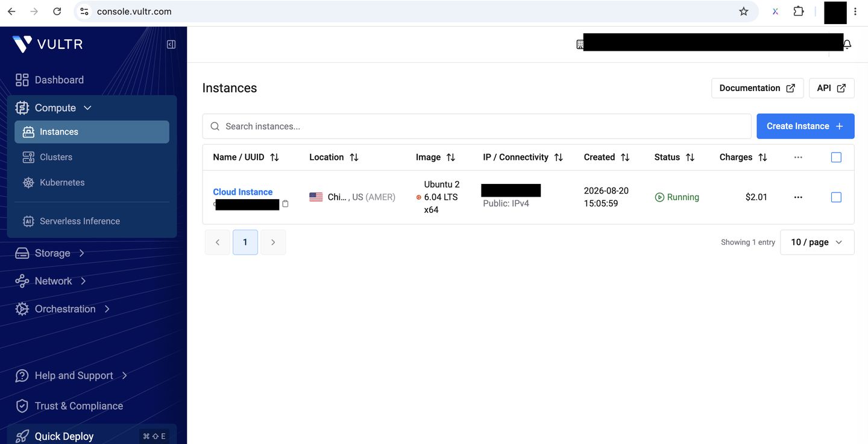Click the Running status text

click(x=683, y=197)
